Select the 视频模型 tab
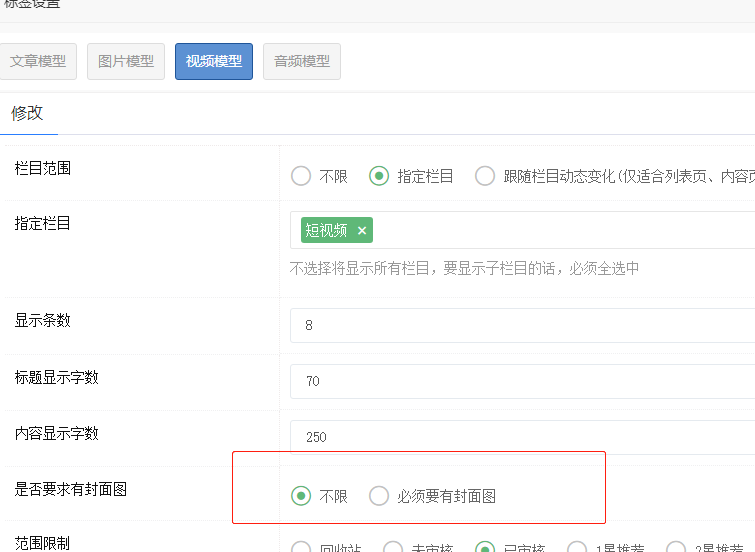The height and width of the screenshot is (552, 755). 214,61
